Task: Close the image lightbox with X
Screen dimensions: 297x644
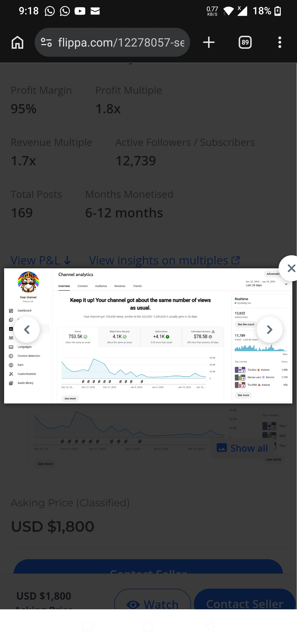Action: 291,268
